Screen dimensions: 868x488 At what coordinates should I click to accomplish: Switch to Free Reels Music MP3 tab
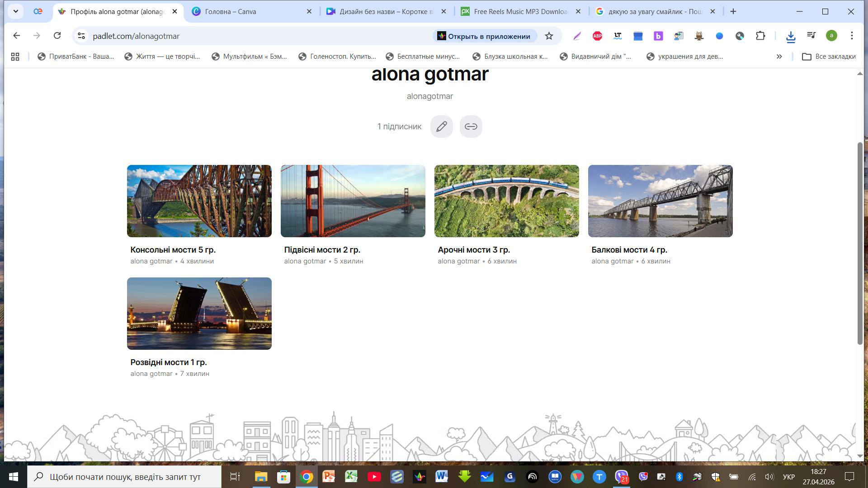click(521, 12)
